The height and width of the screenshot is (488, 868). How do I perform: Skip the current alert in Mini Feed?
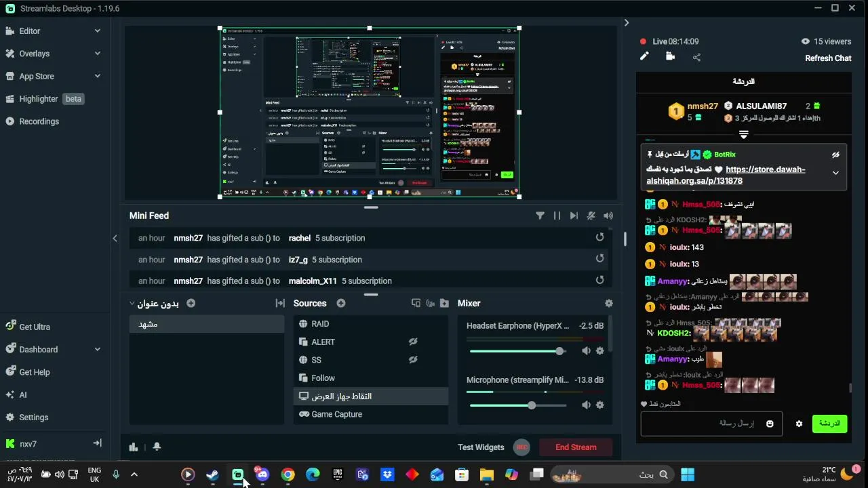pyautogui.click(x=574, y=216)
